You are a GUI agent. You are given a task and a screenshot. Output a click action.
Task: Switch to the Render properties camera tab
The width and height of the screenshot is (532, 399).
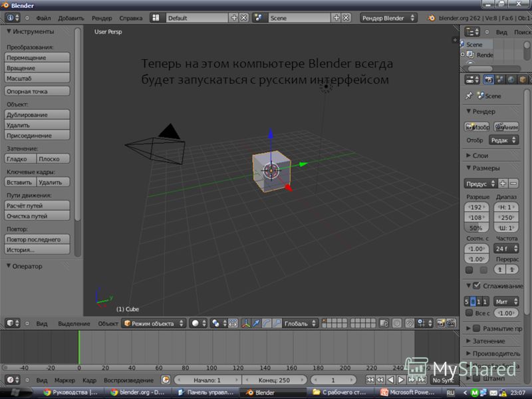click(x=489, y=80)
